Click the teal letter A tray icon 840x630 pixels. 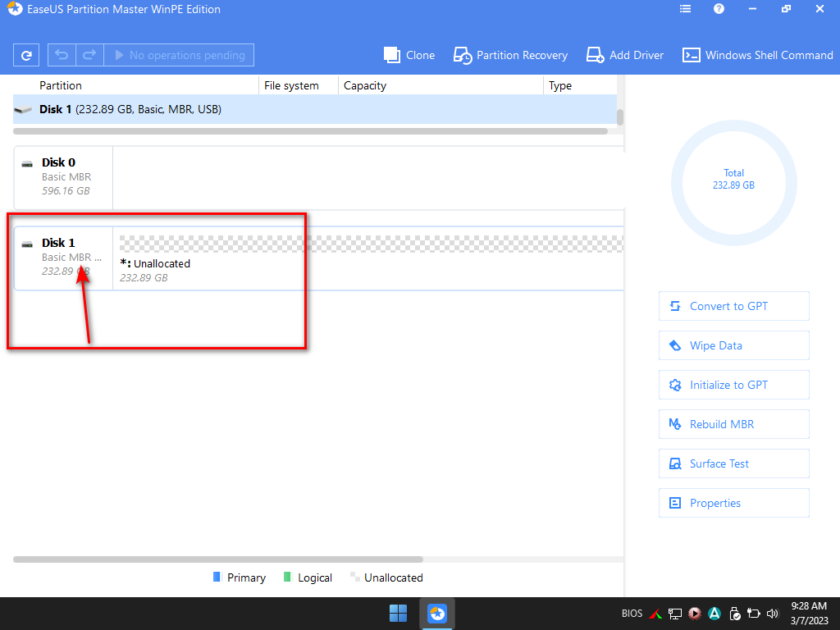(714, 614)
